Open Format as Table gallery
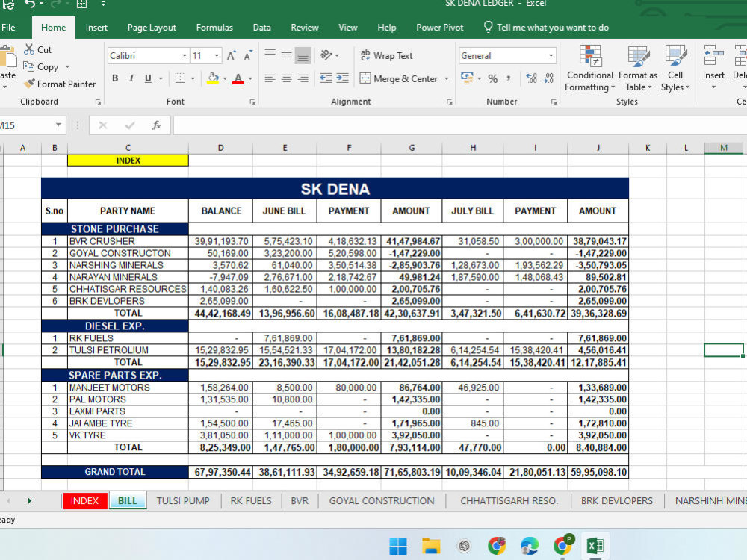The height and width of the screenshot is (560, 747). [638, 68]
